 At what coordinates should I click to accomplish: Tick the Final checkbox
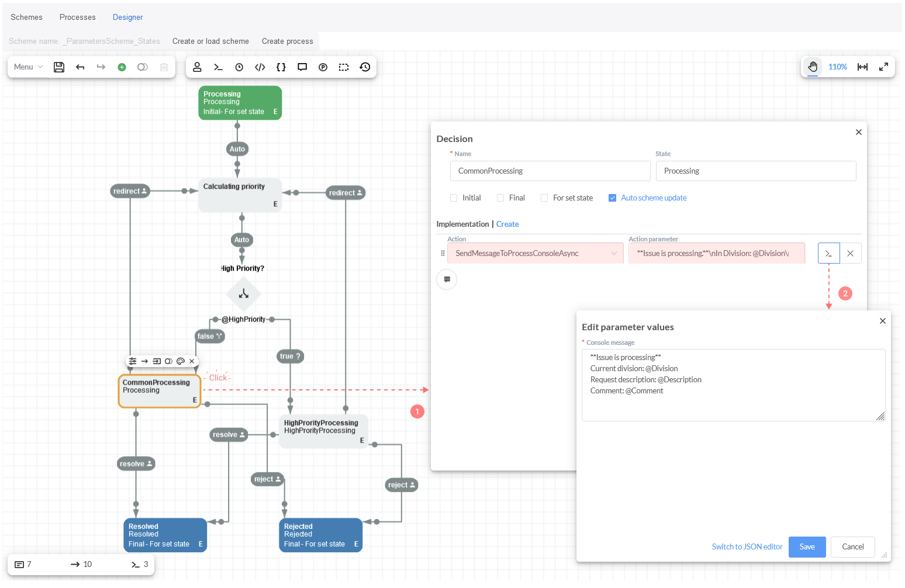pyautogui.click(x=500, y=198)
